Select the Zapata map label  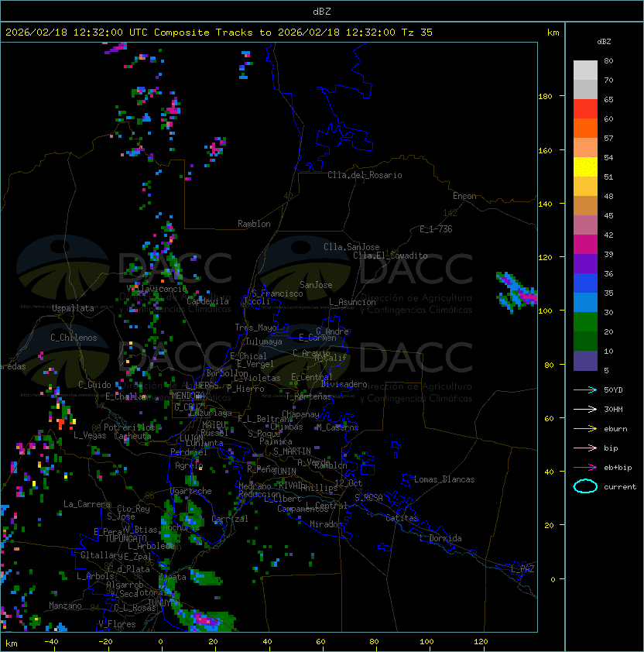(x=172, y=577)
